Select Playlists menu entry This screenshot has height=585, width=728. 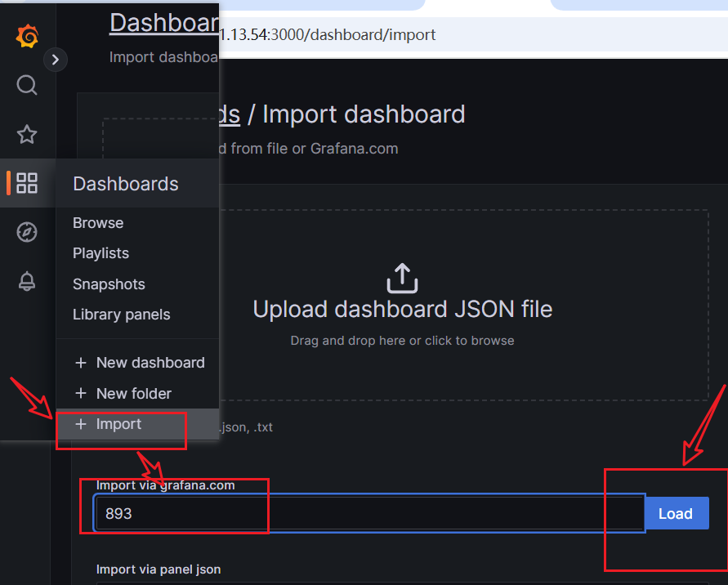click(100, 253)
